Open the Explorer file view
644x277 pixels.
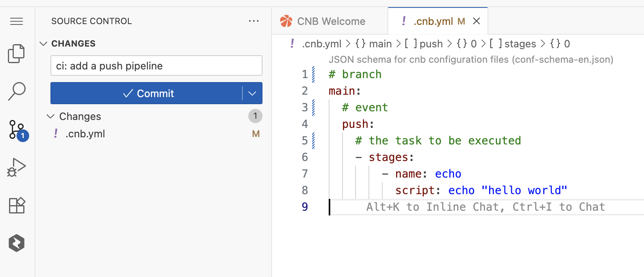point(17,53)
